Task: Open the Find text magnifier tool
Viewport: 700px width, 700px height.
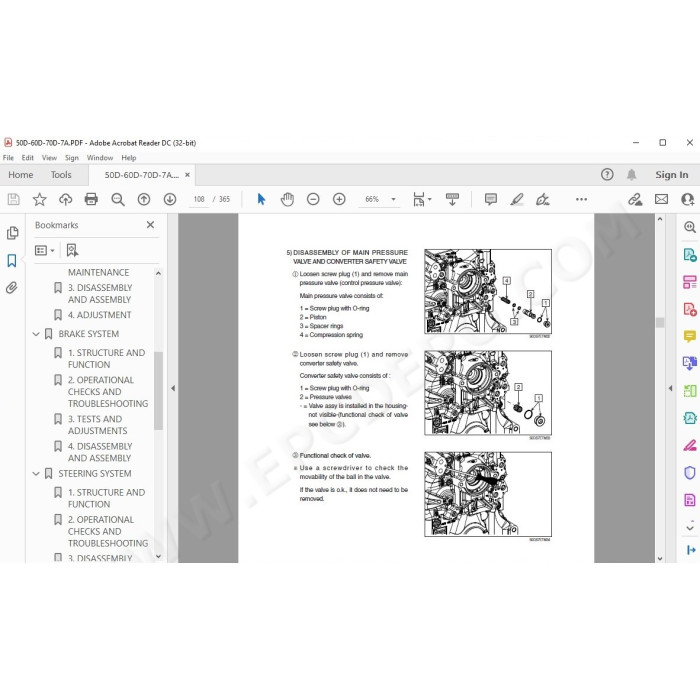Action: coord(118,199)
